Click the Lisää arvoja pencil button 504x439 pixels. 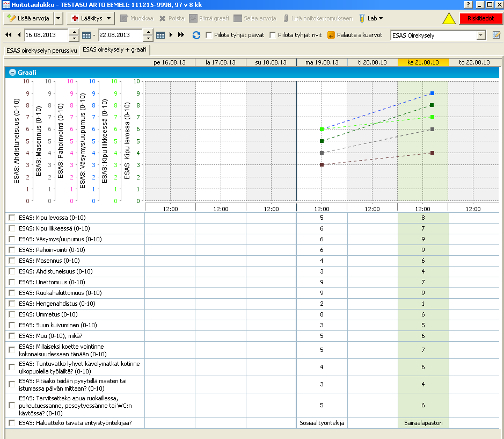28,18
